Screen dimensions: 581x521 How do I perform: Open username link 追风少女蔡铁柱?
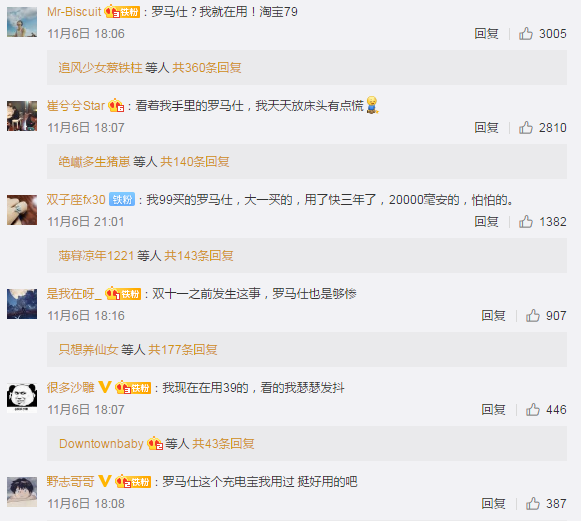point(100,68)
